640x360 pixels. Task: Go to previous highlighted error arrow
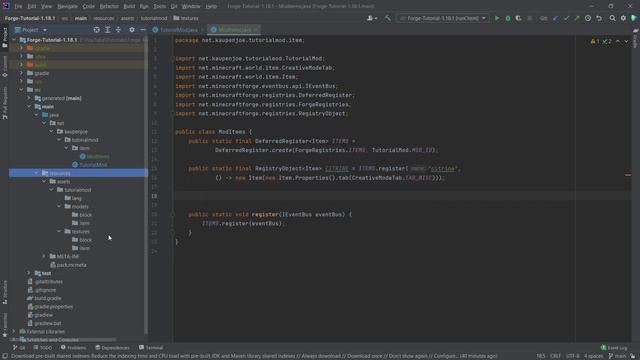click(x=618, y=41)
